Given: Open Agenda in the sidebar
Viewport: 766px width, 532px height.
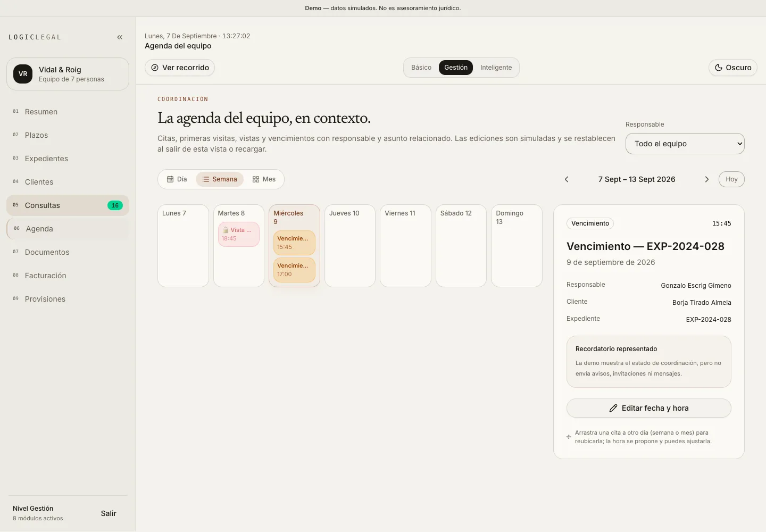Looking at the screenshot, I should (x=68, y=229).
